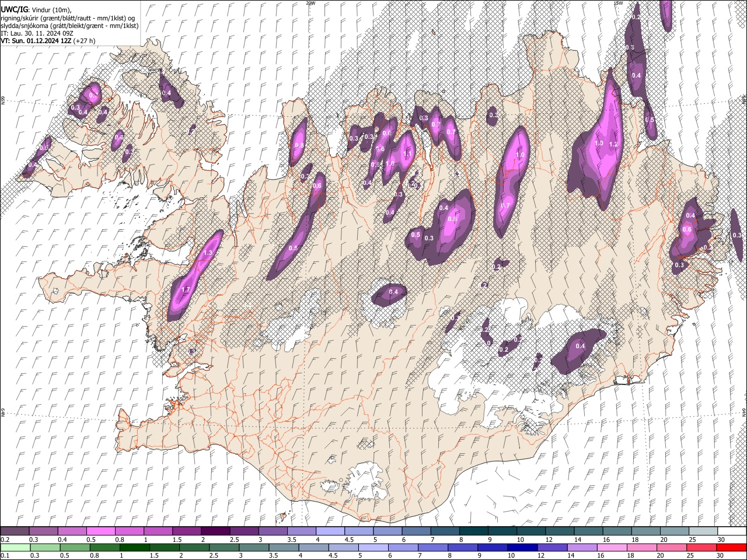Click the '15W' longitude label at top
747x560 pixels.
(x=618, y=3)
